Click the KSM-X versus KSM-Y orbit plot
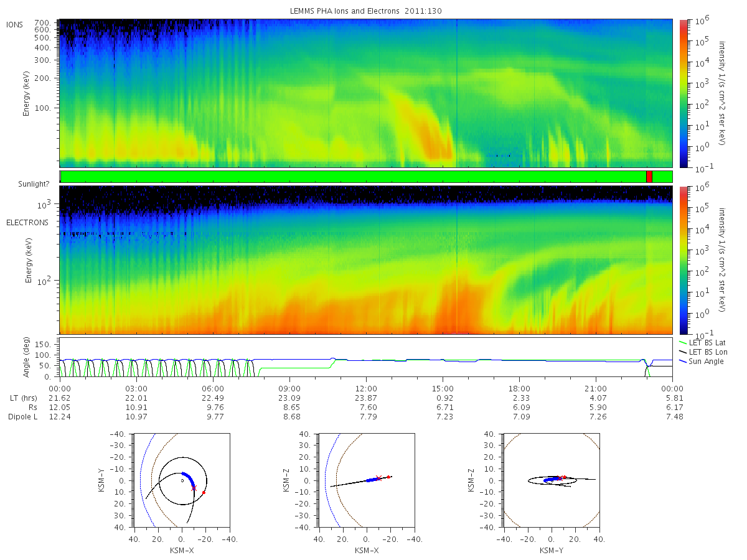747x560 pixels. click(x=181, y=480)
